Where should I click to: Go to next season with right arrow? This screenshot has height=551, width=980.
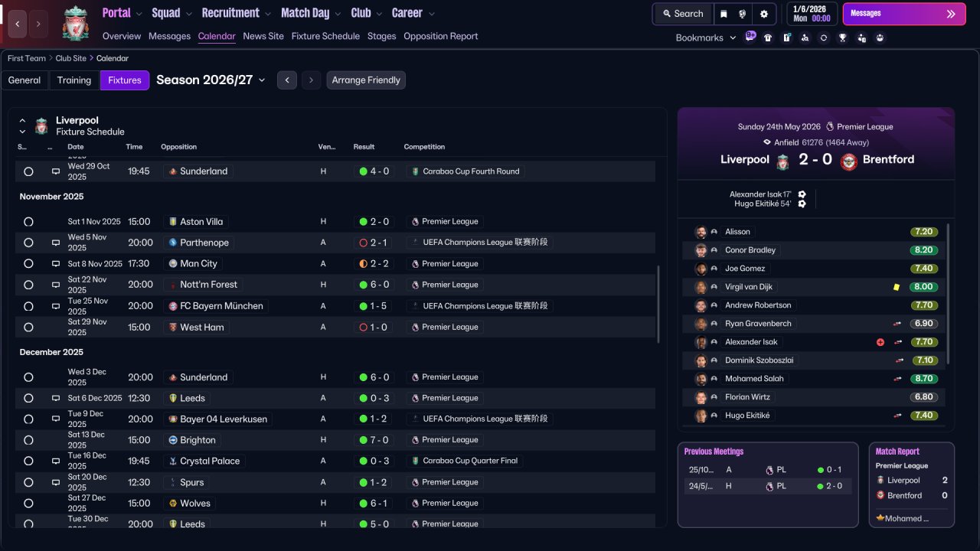click(x=311, y=80)
